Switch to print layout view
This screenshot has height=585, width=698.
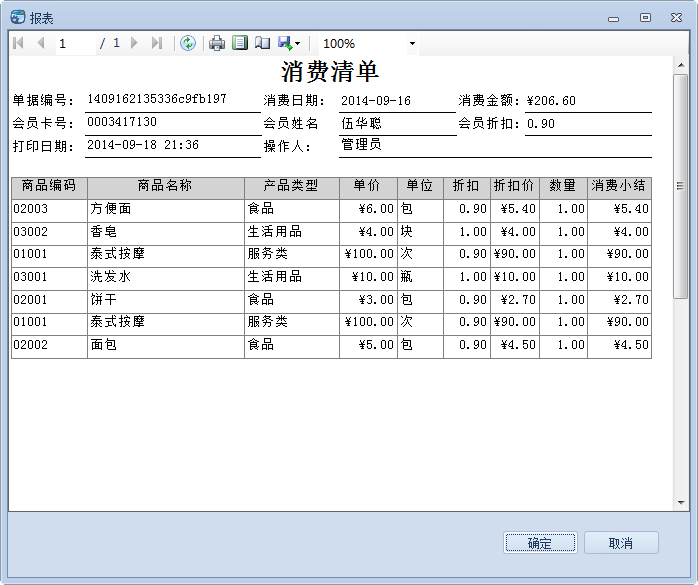click(240, 43)
